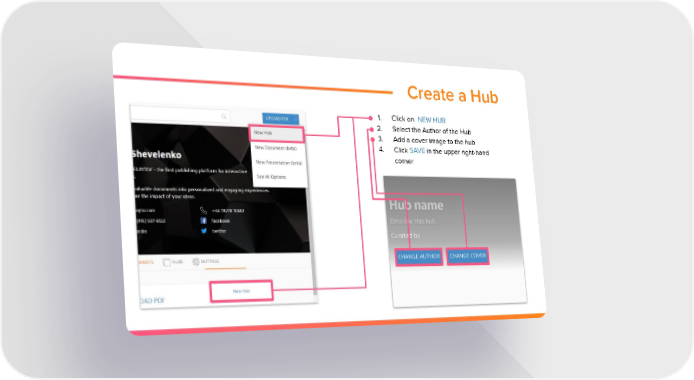Click inside the search input box
The image size is (694, 380).
click(180, 115)
